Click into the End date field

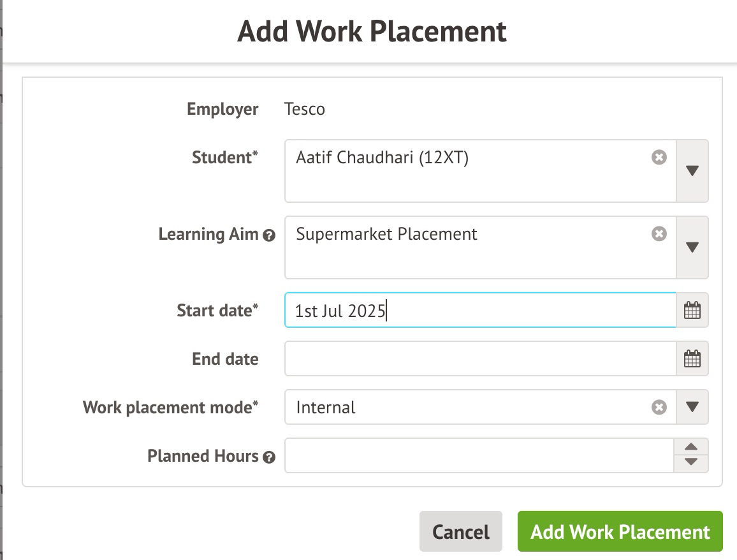pos(479,359)
